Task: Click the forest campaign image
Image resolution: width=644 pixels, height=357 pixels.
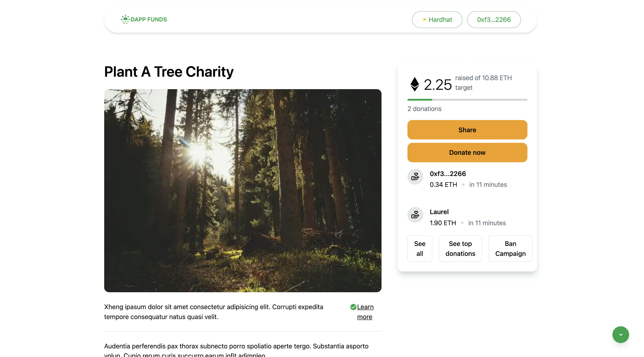Action: [243, 191]
